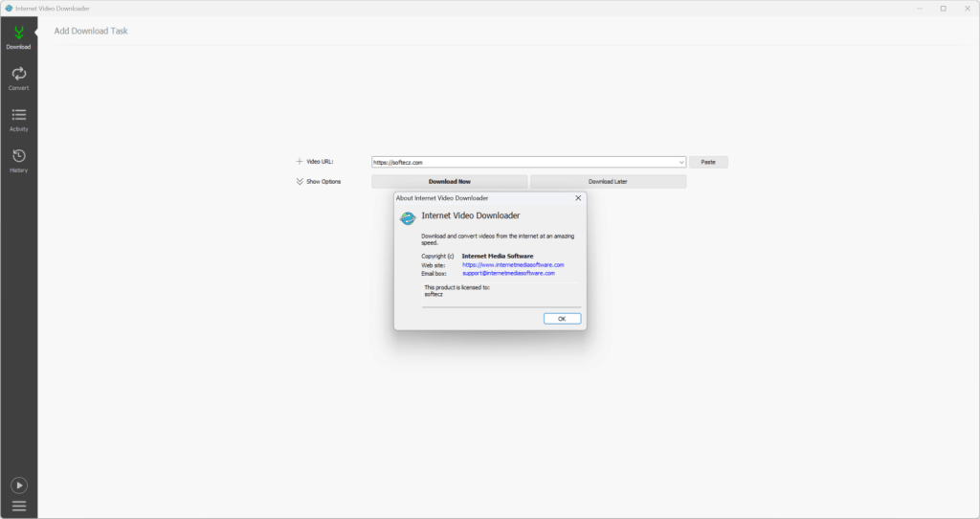The image size is (980, 519).
Task: Open the Convert section in sidebar
Action: [19, 79]
